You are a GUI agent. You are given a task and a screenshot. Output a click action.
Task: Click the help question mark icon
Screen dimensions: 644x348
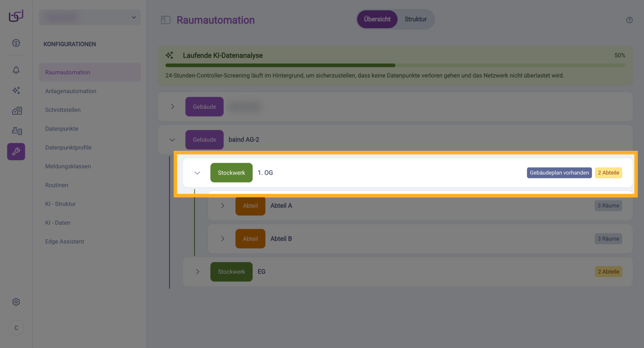click(x=629, y=20)
